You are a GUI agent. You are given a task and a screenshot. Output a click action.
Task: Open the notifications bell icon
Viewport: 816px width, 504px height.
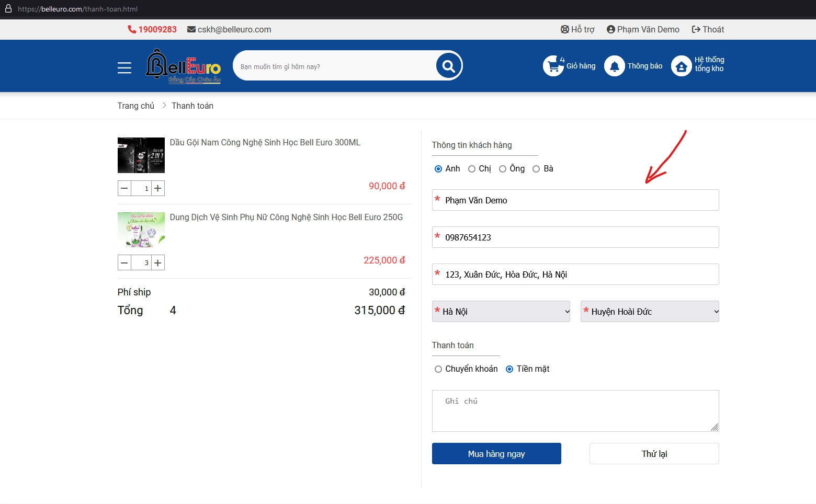pos(615,66)
